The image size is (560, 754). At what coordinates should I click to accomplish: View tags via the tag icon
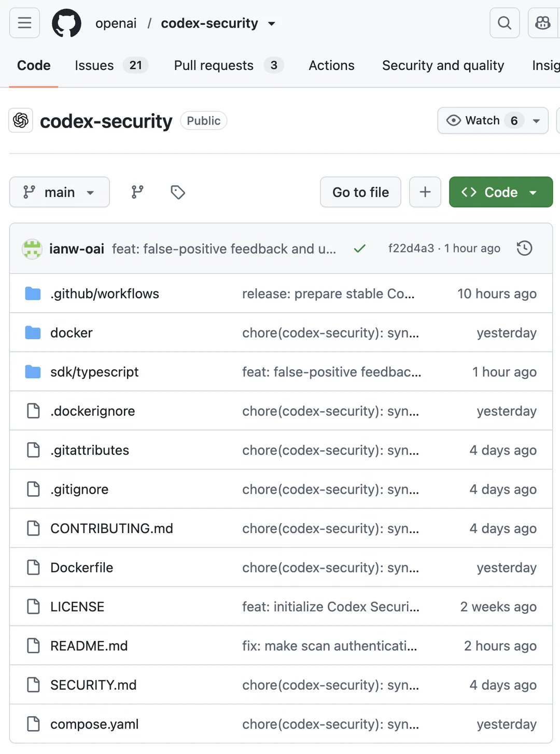click(x=178, y=192)
